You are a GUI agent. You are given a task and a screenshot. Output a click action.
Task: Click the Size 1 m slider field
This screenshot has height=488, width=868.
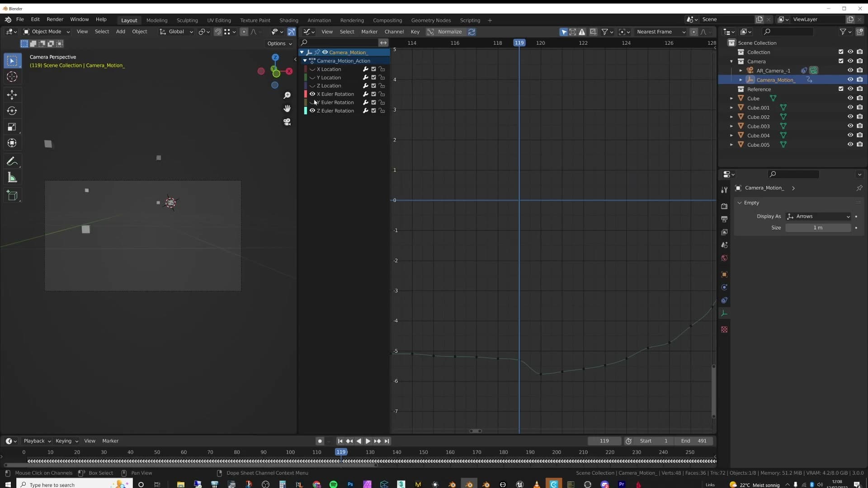(x=818, y=228)
